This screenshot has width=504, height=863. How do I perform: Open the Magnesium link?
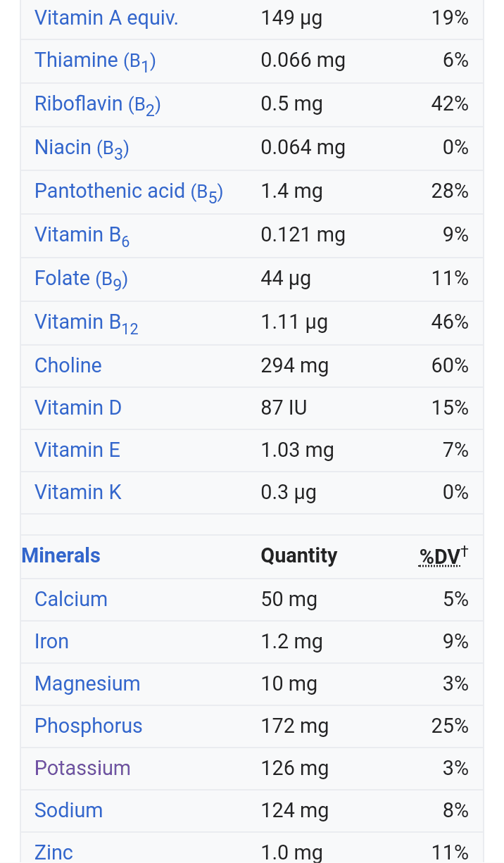pos(87,684)
